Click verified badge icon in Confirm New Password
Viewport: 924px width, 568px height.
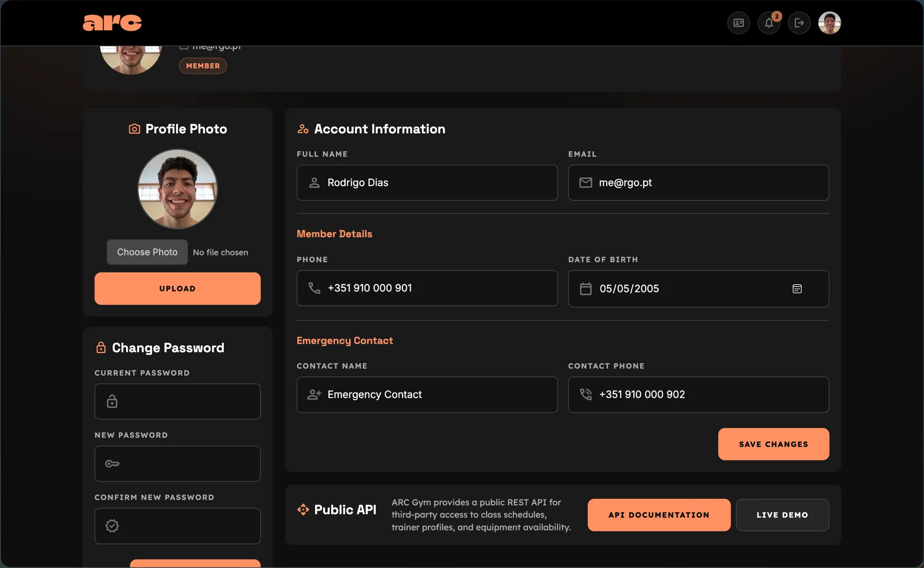(x=112, y=526)
